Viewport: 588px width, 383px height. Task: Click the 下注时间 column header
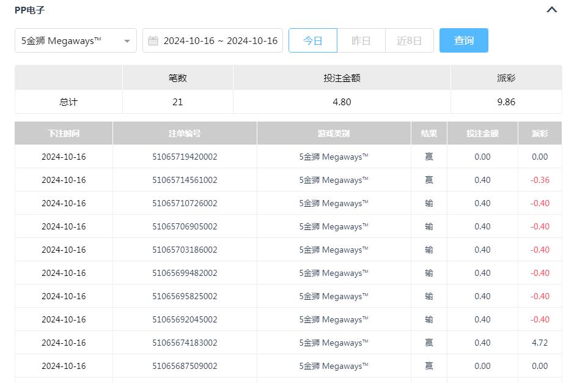[64, 133]
